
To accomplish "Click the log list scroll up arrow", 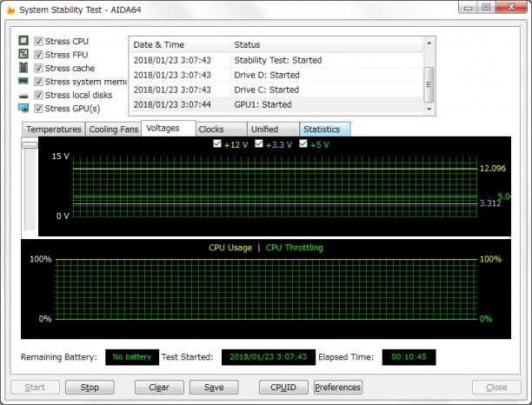I will [429, 43].
